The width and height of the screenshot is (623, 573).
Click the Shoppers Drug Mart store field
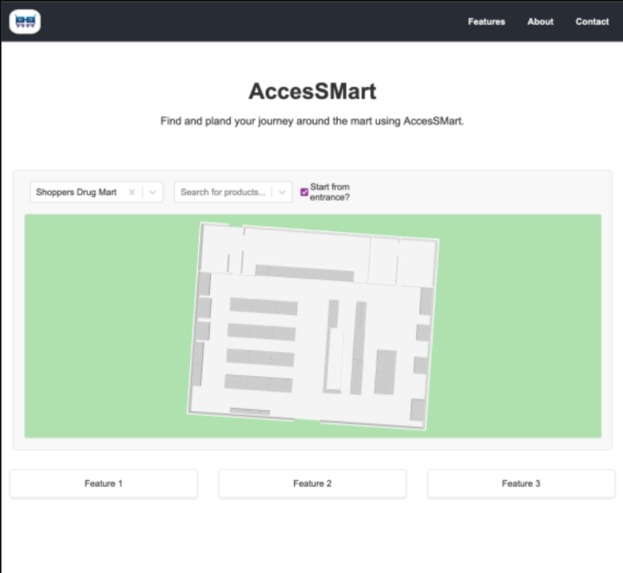click(x=96, y=192)
